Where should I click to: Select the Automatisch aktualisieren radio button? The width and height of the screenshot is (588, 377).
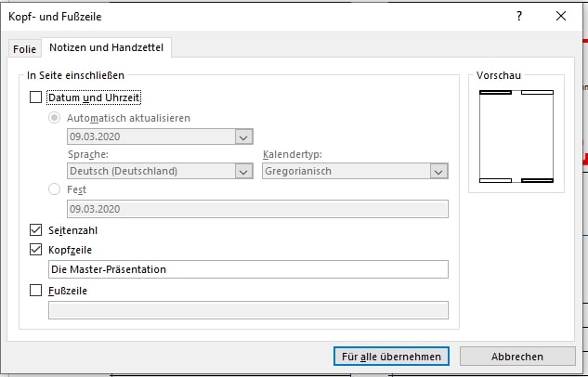tap(55, 118)
